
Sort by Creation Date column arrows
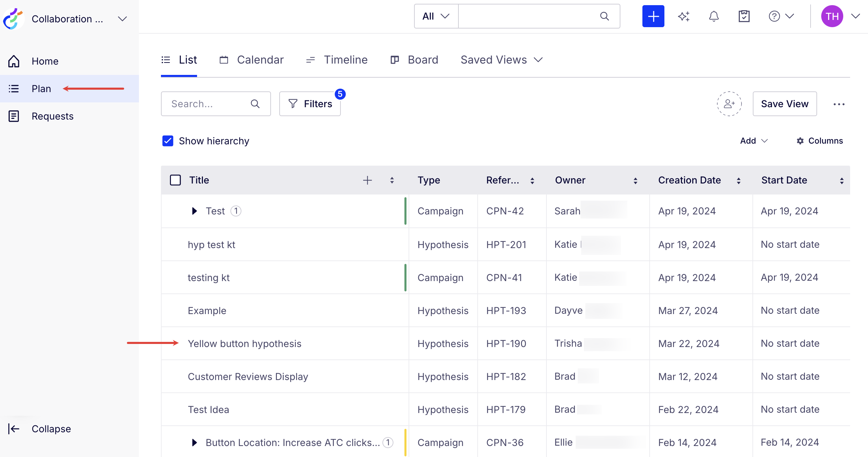point(738,180)
